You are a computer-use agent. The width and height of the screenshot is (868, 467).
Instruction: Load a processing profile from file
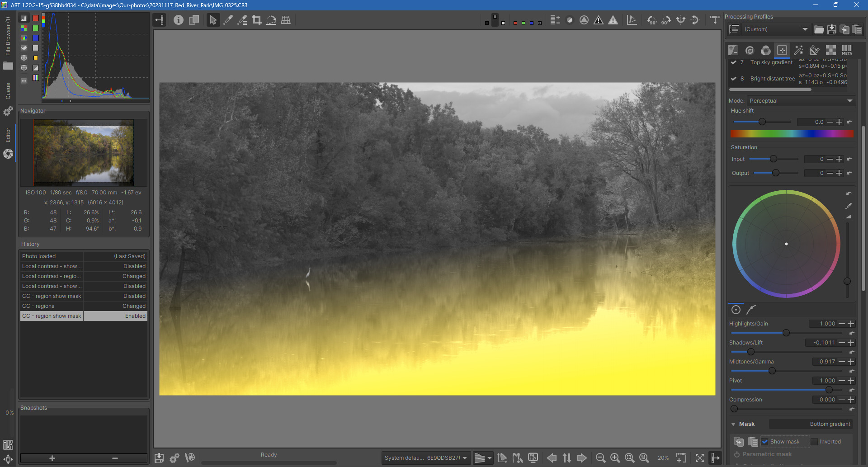819,29
